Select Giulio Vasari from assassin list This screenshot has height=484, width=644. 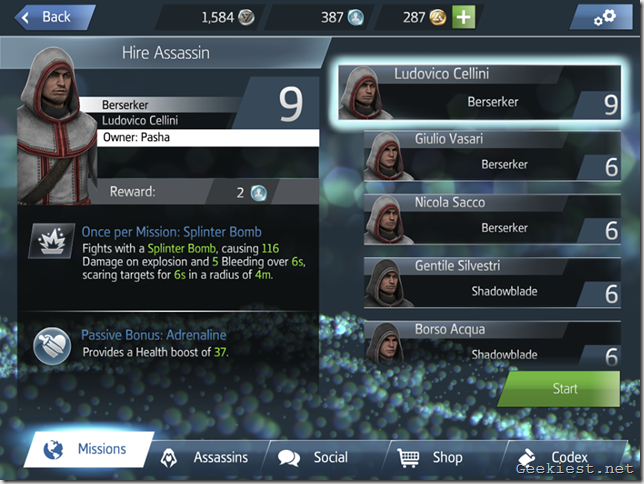[x=492, y=156]
